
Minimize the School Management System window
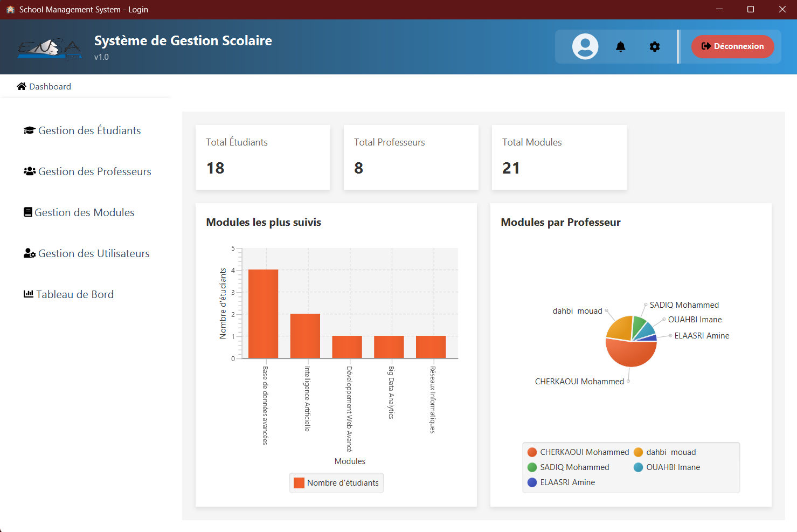719,10
